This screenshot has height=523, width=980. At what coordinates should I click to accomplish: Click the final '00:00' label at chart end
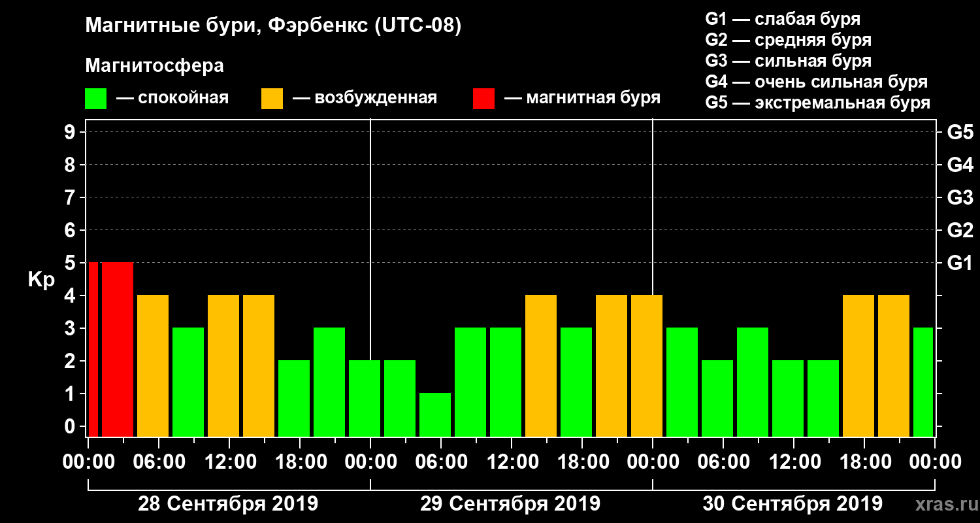click(935, 462)
